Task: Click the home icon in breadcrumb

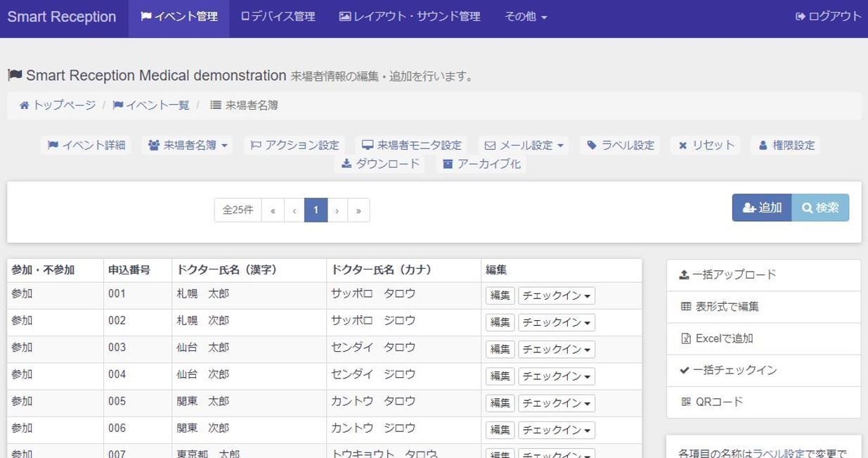Action: (25, 106)
